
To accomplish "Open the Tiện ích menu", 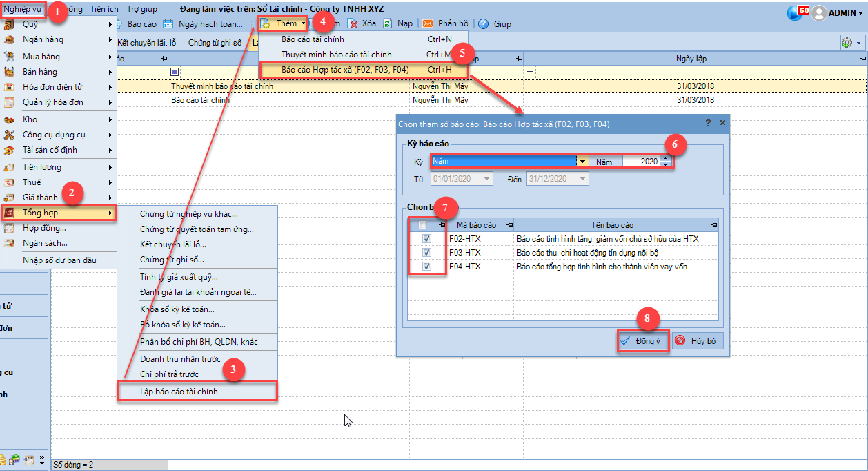I will [104, 9].
